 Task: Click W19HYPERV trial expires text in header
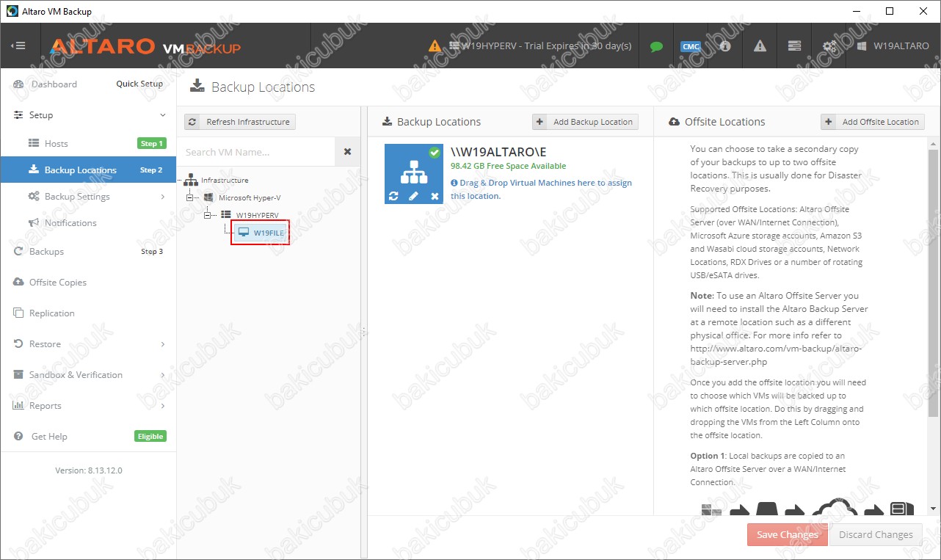[546, 46]
